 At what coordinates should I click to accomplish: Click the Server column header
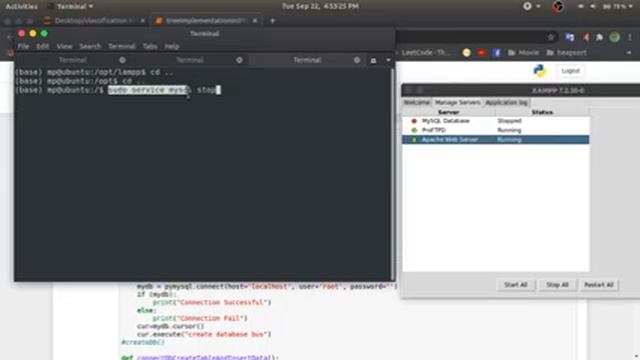tap(449, 112)
